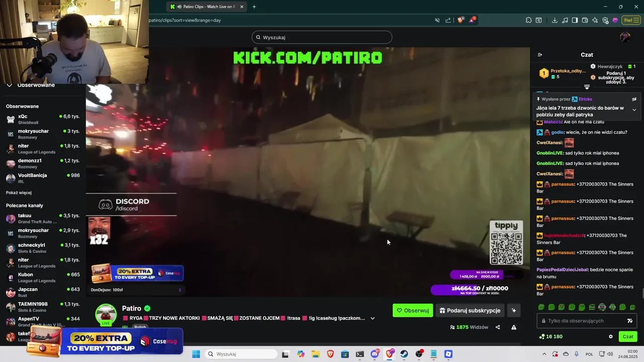Collapse the Obserwowane sidebar chevron
Screen dimensions: 644x362
(9, 85)
